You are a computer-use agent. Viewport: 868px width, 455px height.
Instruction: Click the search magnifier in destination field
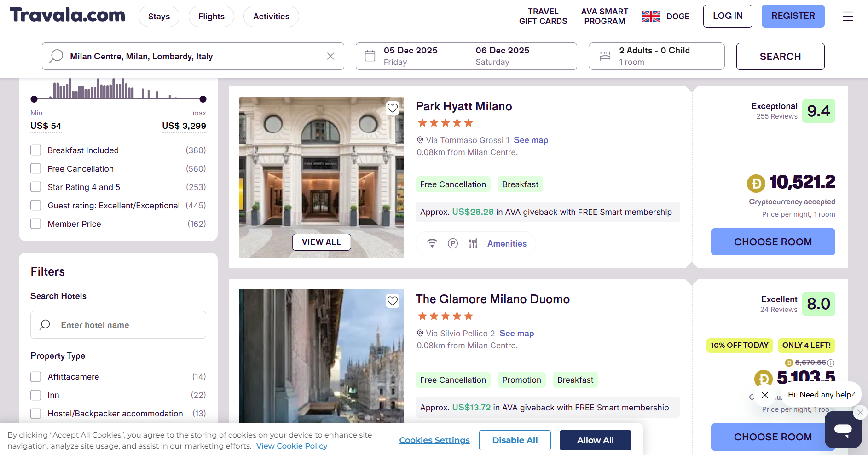point(57,56)
